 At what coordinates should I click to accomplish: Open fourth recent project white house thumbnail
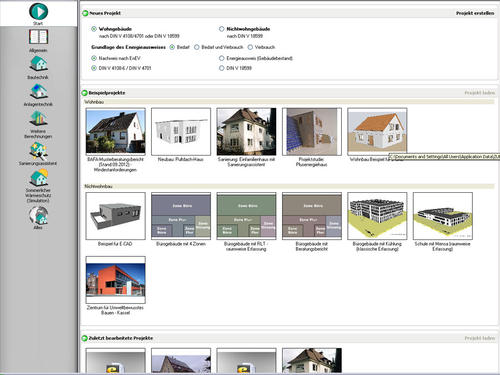click(312, 361)
